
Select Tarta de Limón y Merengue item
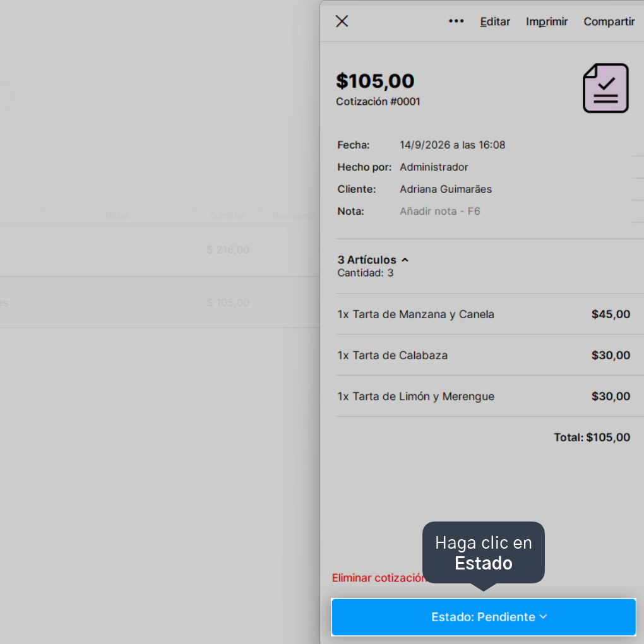(x=484, y=397)
